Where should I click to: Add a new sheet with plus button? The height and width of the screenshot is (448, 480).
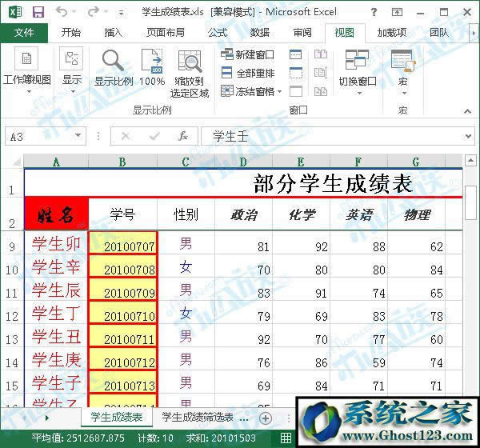(x=266, y=418)
